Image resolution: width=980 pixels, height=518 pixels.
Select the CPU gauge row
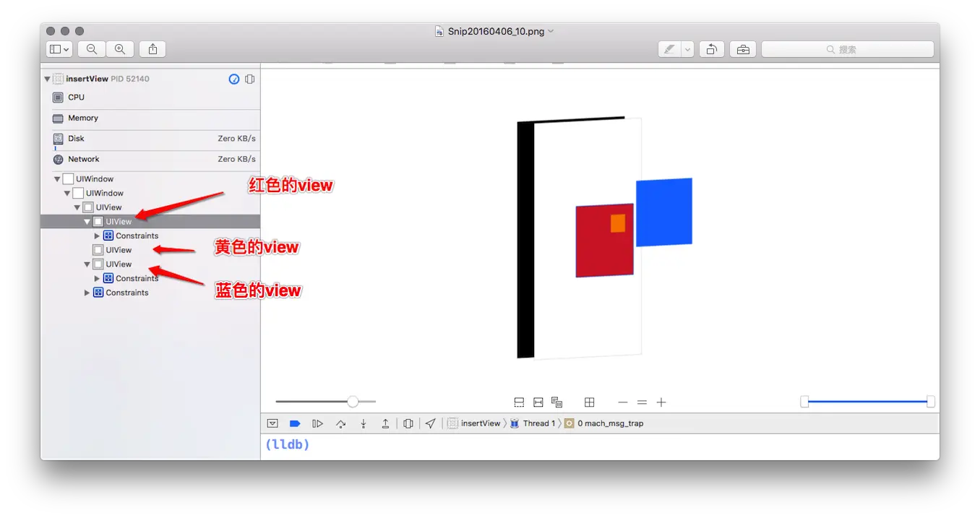click(150, 98)
